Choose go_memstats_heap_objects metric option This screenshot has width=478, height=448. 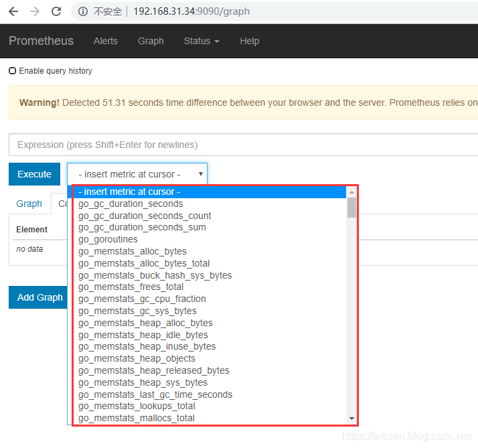pyautogui.click(x=137, y=358)
